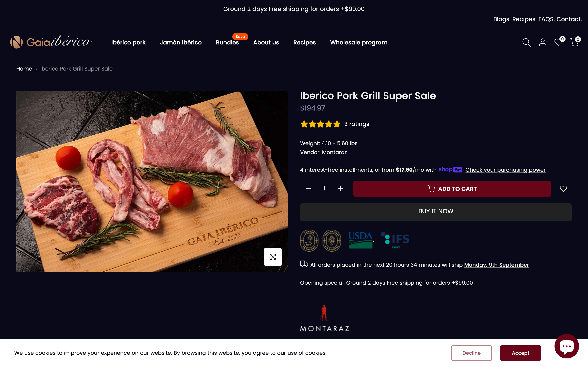Add product to wishlist via heart icon

coord(563,189)
